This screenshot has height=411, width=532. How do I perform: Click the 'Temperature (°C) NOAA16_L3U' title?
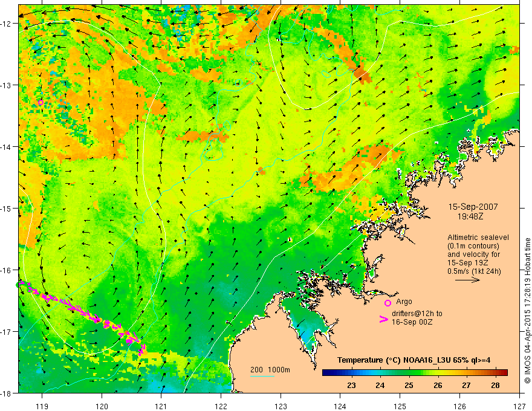click(x=394, y=360)
